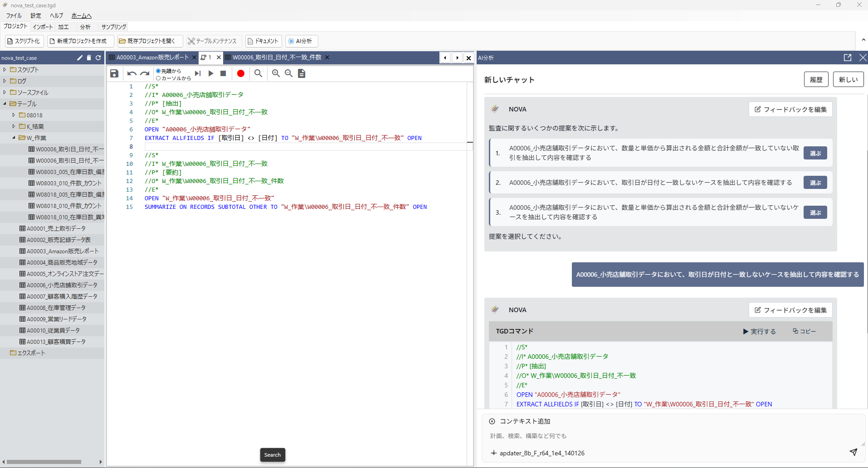Save the current script
The width and height of the screenshot is (868, 468).
(x=114, y=73)
